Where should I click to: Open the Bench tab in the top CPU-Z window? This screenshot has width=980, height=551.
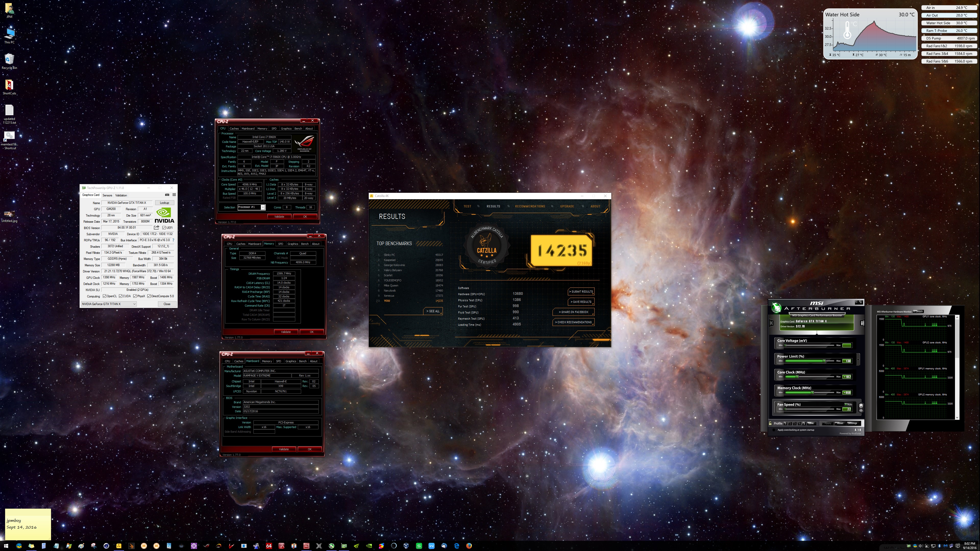coord(298,129)
